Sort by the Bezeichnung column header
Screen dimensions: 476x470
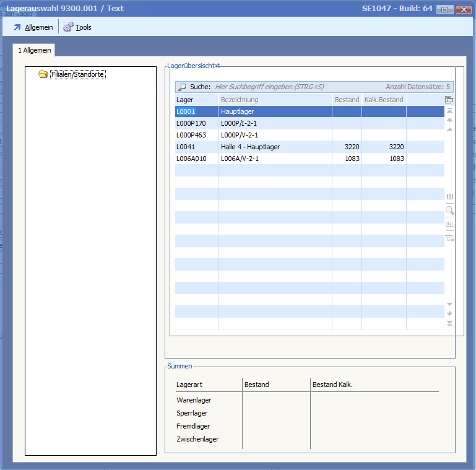click(274, 100)
